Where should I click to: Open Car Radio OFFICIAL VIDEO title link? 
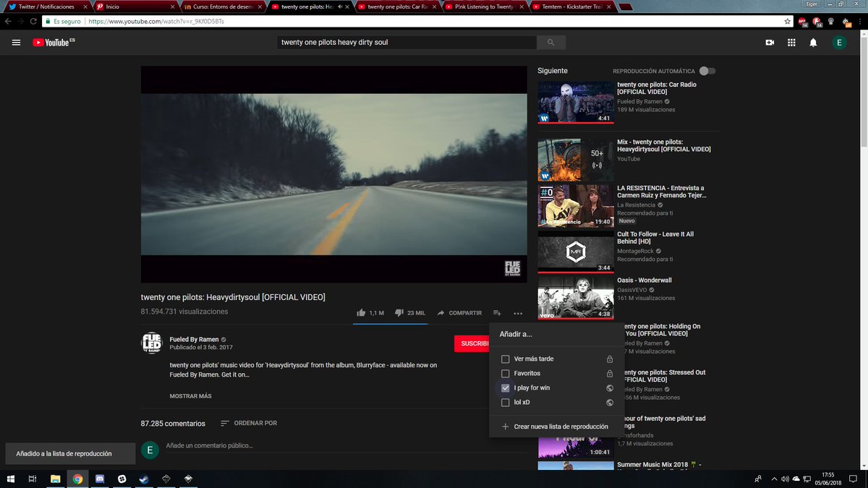coord(657,89)
